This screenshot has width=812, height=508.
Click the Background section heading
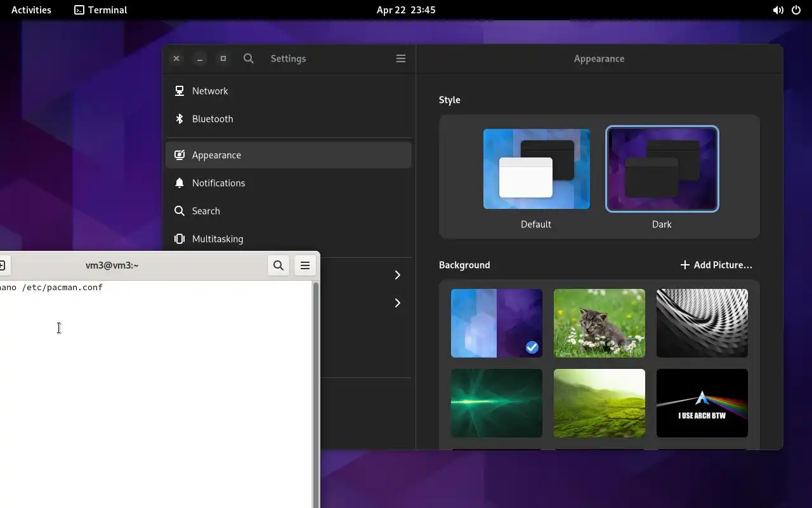tap(464, 265)
